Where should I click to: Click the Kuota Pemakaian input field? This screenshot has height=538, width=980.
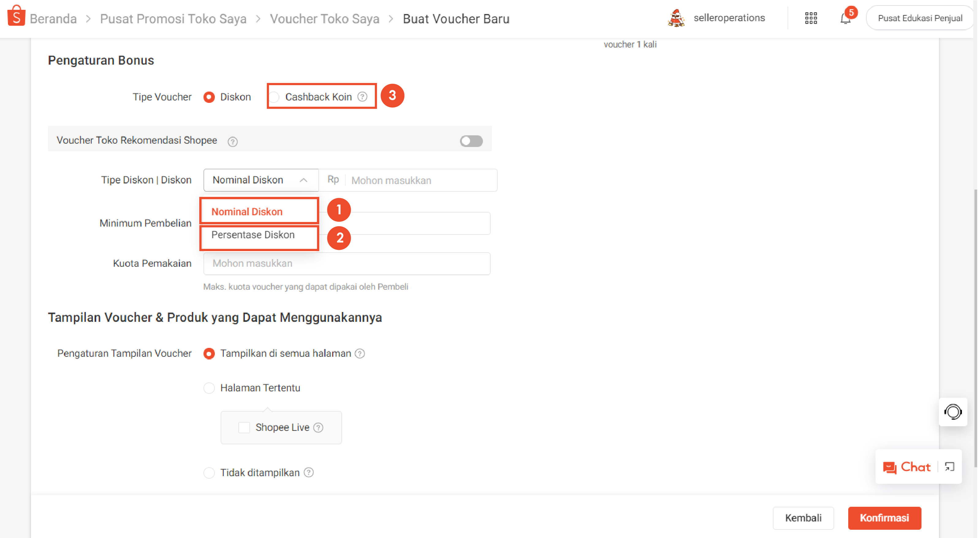(x=346, y=263)
